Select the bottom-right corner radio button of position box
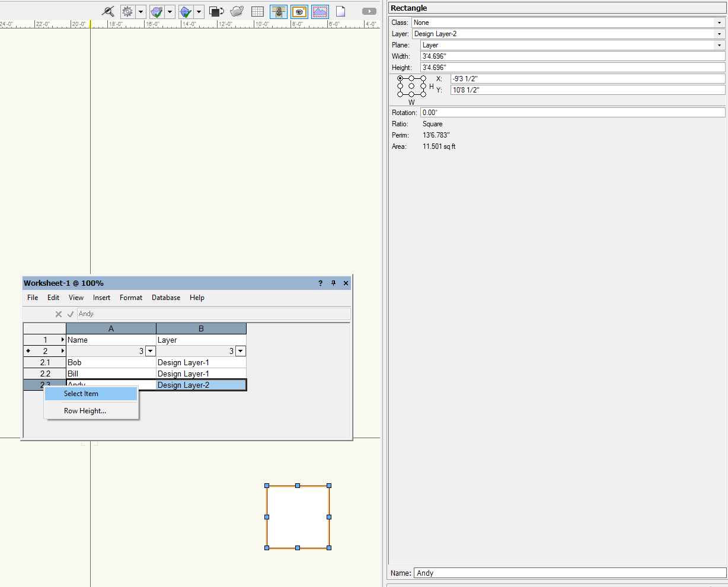This screenshot has width=728, height=587. [x=423, y=94]
